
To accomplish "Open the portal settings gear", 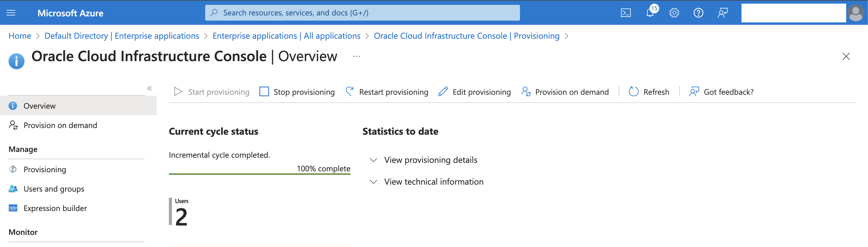I will click(x=674, y=13).
